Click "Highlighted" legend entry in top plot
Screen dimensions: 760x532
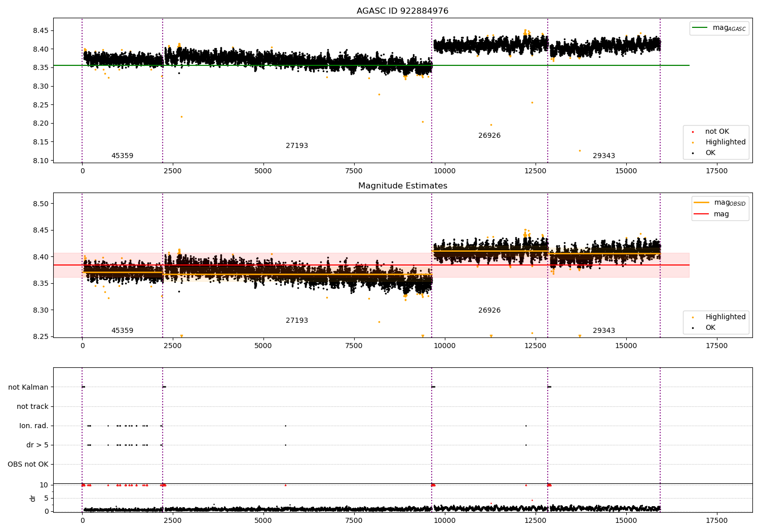click(x=726, y=142)
